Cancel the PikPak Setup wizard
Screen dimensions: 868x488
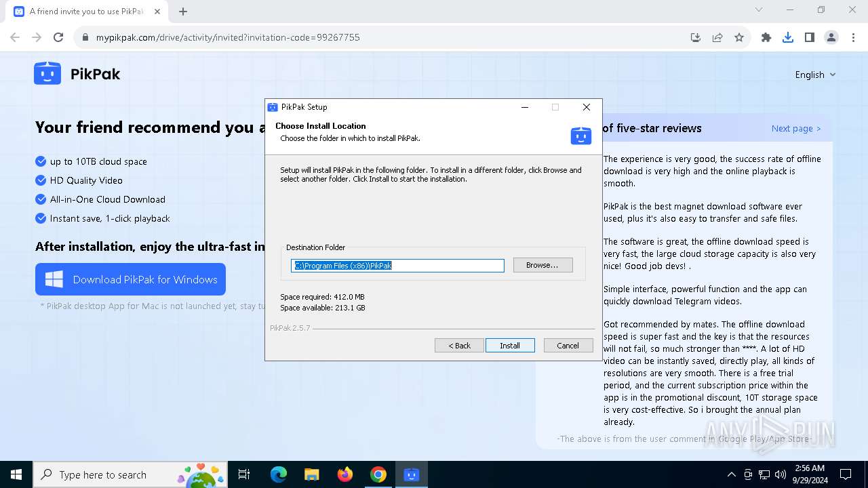coord(568,346)
